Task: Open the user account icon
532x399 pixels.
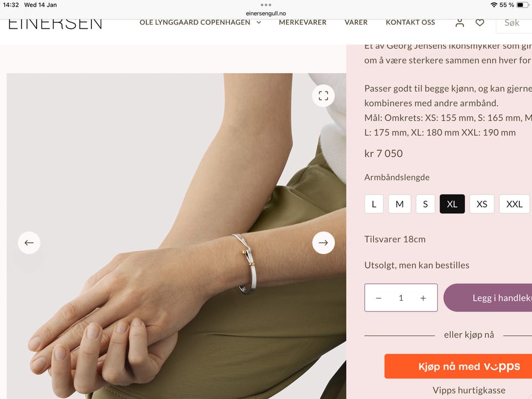Action: [460, 23]
